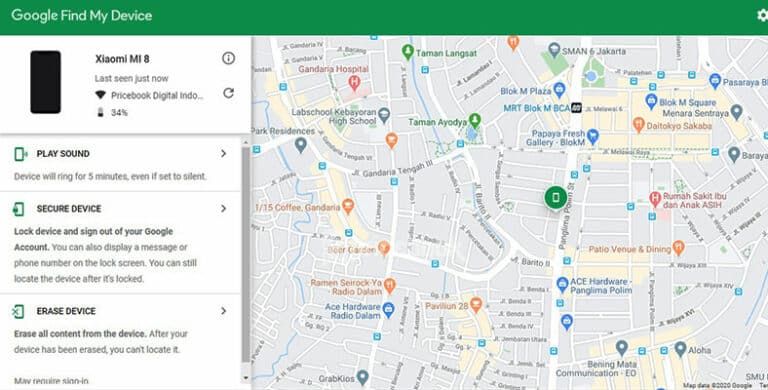The image size is (768, 390).
Task: Expand the Secure Device chevron
Action: click(223, 208)
